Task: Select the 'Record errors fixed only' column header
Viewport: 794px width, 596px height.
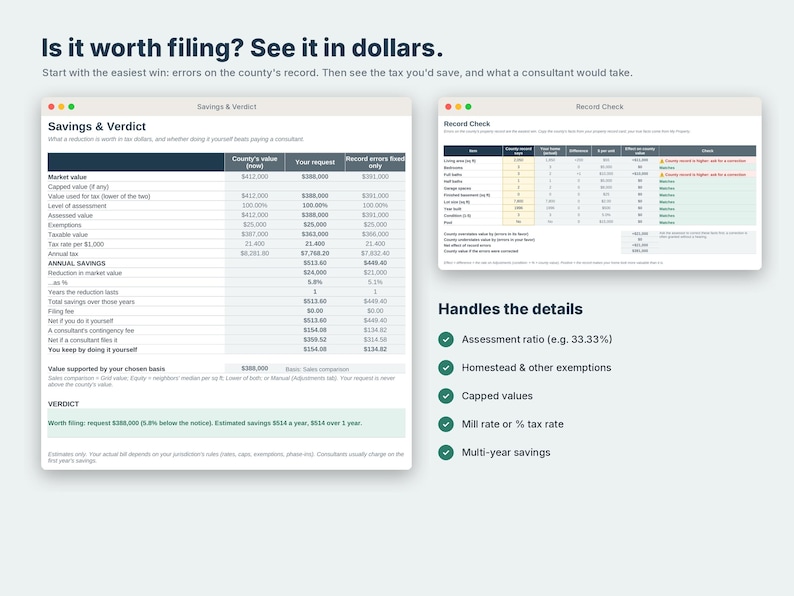Action: 375,162
